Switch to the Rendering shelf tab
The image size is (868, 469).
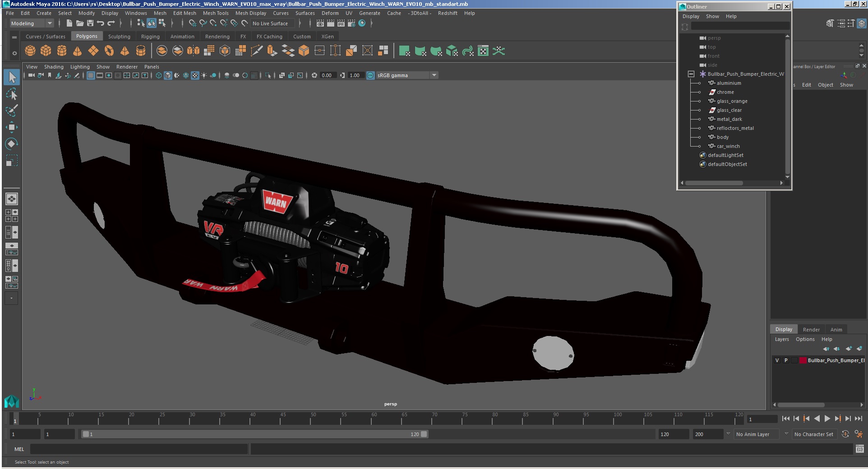217,37
